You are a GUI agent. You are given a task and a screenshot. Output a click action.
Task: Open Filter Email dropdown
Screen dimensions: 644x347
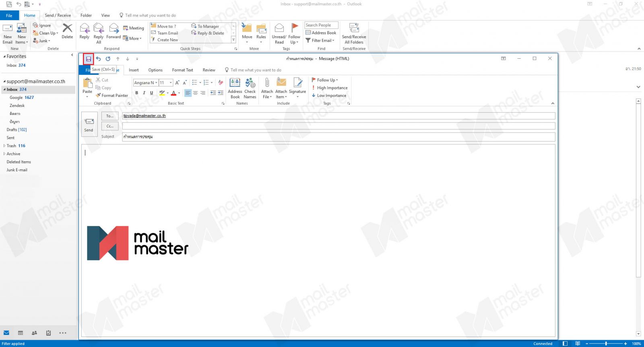click(x=320, y=40)
